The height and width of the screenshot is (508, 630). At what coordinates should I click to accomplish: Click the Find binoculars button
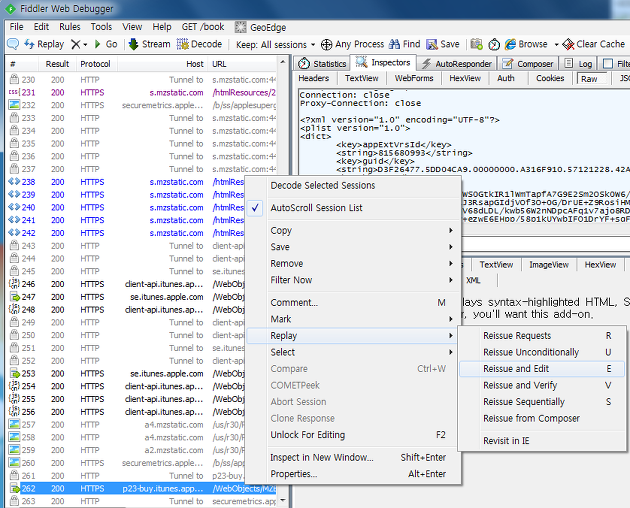pos(404,44)
